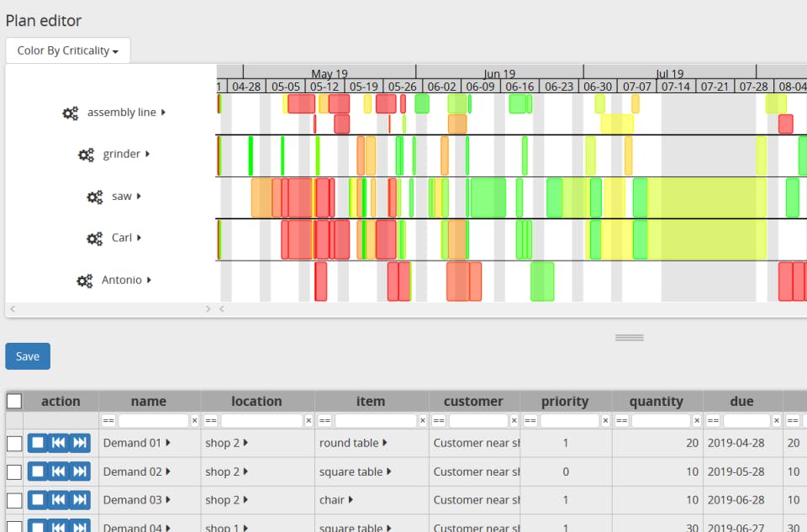The image size is (807, 532).
Task: Check the Demand 01 row checkbox
Action: point(14,444)
